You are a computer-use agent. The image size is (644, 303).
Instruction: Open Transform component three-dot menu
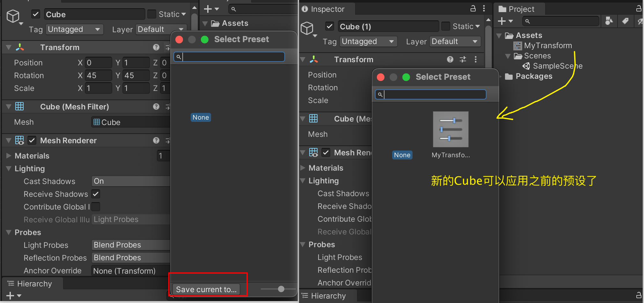(476, 59)
